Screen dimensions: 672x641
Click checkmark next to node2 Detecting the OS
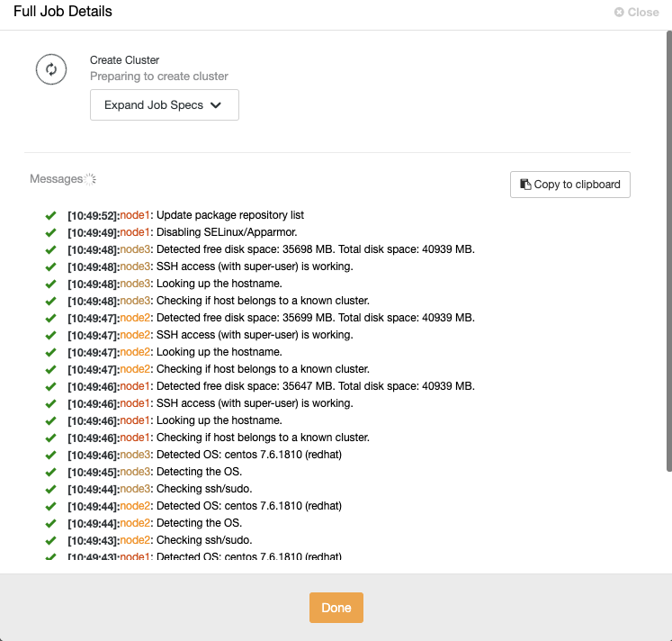coord(50,524)
